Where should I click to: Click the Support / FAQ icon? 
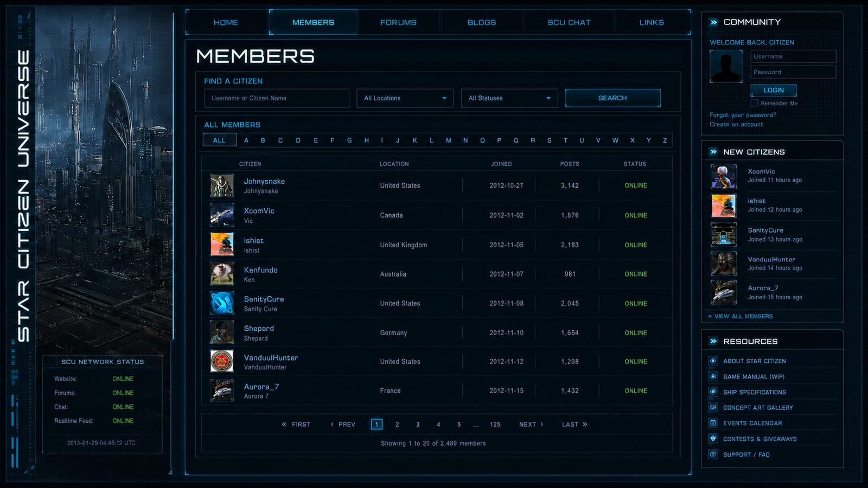pyautogui.click(x=713, y=454)
